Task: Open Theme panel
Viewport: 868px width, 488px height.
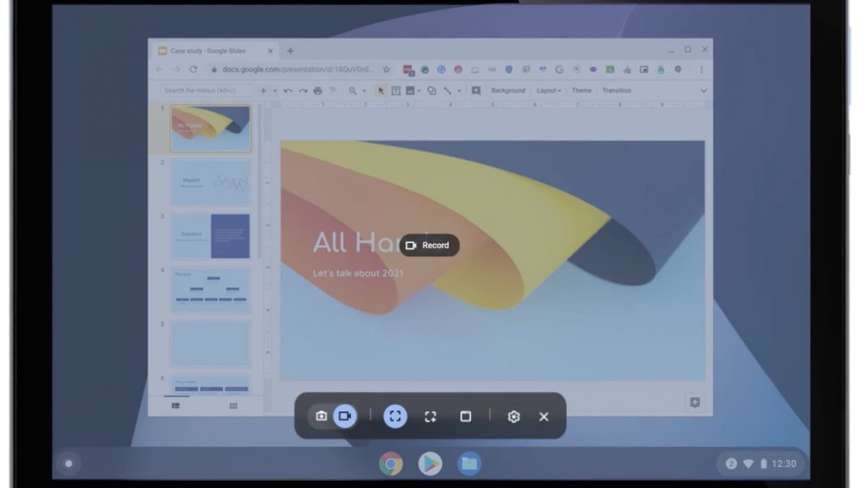Action: point(582,90)
